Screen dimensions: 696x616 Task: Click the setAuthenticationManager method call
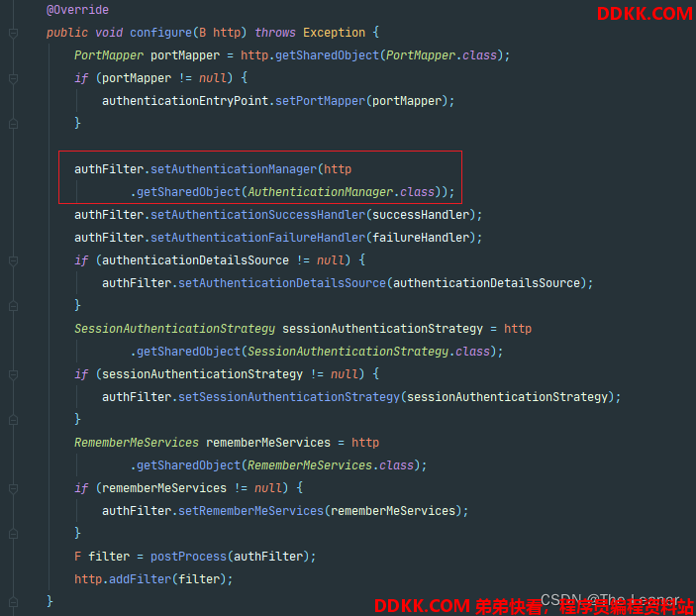234,169
